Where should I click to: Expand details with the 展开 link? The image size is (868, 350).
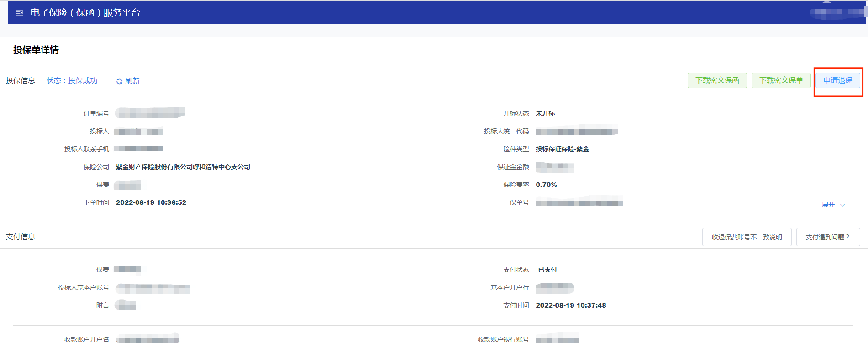coord(828,205)
